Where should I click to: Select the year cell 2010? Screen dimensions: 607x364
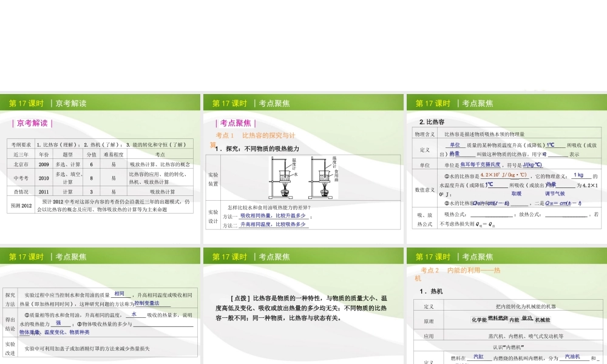[x=44, y=178]
